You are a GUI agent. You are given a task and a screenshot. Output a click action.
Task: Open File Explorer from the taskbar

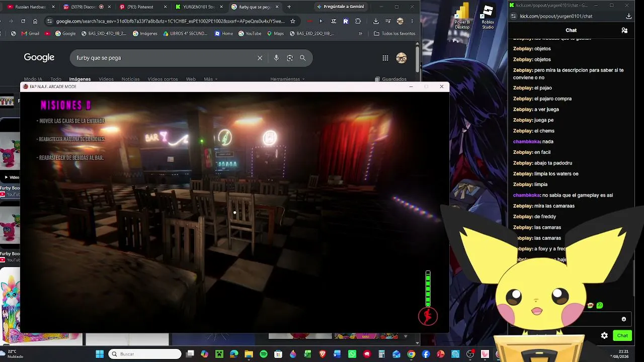pos(249,354)
